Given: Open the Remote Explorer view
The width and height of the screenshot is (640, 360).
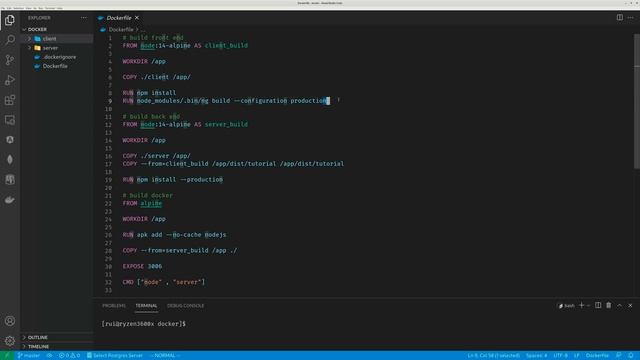Looking at the screenshot, I should pos(10,120).
